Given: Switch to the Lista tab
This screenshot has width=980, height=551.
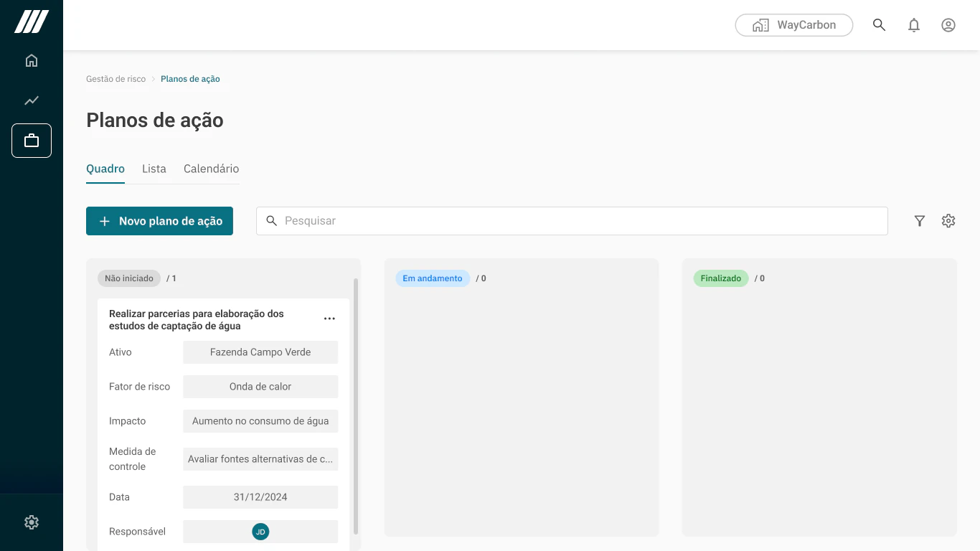Looking at the screenshot, I should pos(154,169).
